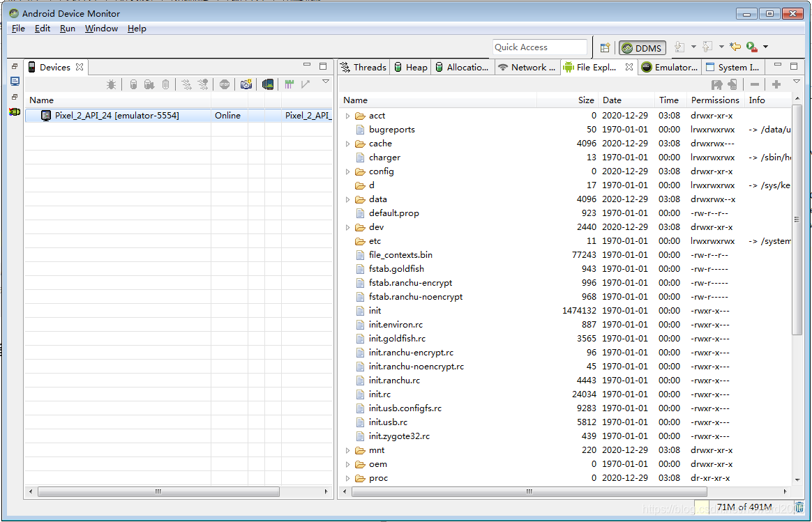Open the Help menu

click(x=137, y=29)
